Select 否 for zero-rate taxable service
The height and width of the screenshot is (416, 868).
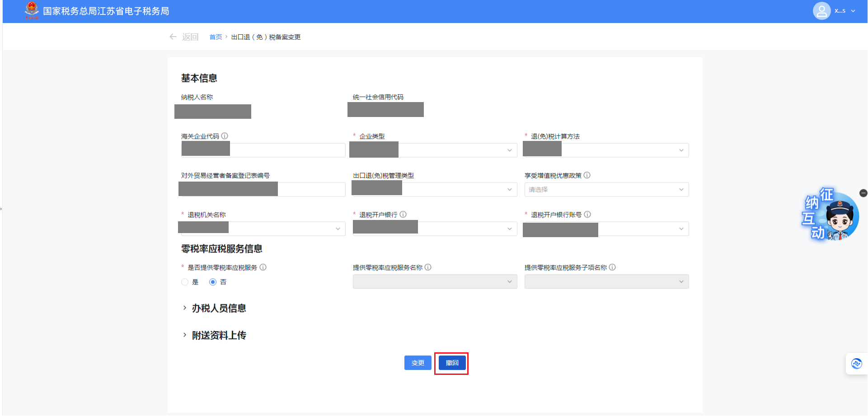[213, 282]
